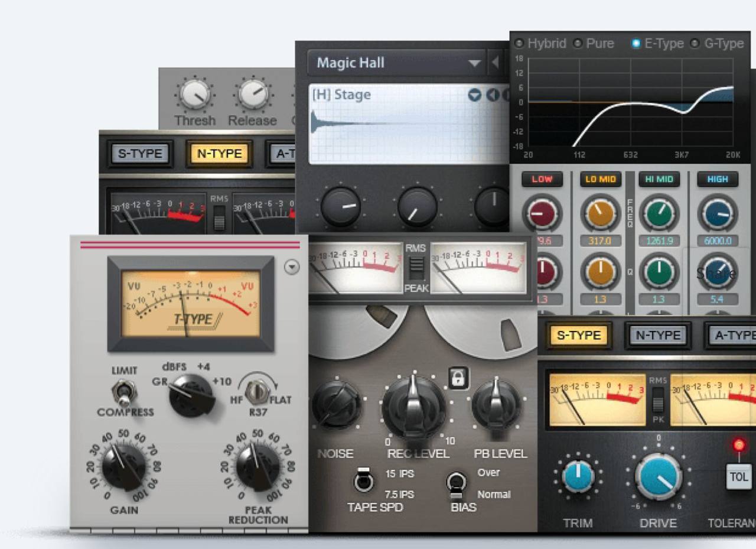Click the right VU meter on tape plugin
The width and height of the screenshot is (756, 549).
[x=478, y=269]
